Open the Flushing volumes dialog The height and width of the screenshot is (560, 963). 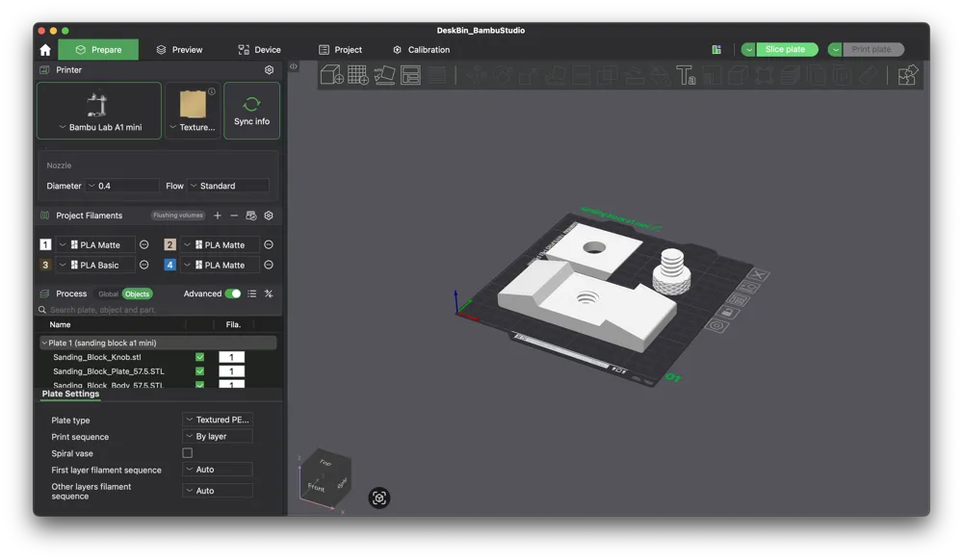click(x=176, y=215)
